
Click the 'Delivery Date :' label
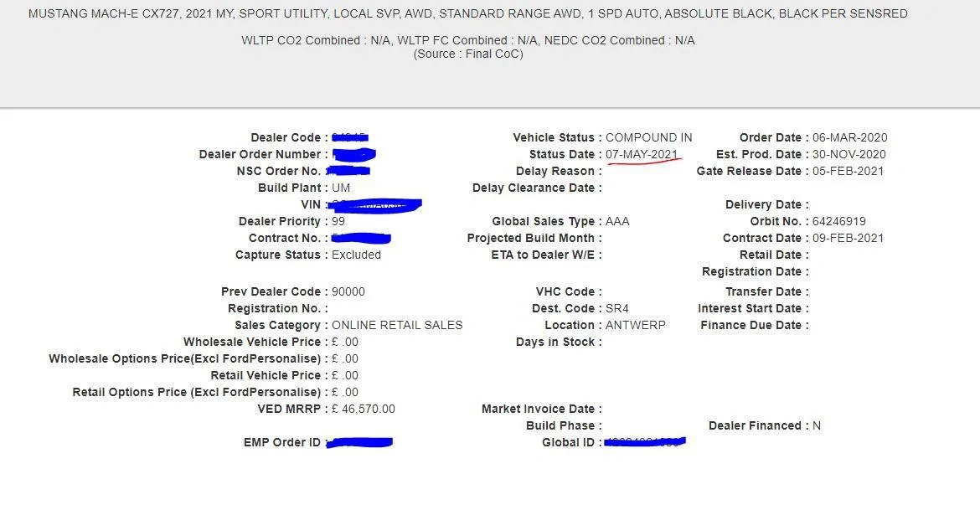click(767, 205)
